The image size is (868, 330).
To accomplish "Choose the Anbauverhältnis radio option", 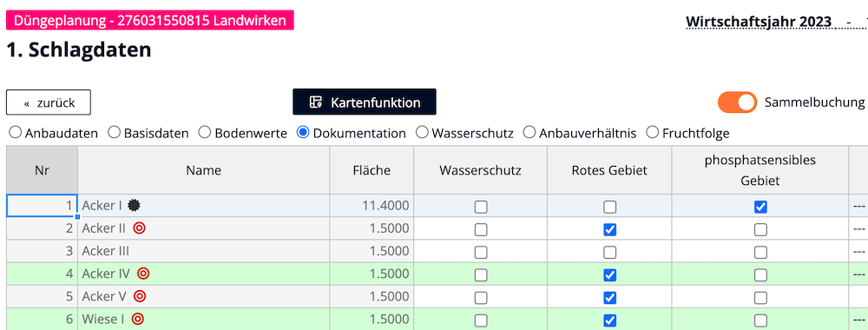I will (529, 133).
